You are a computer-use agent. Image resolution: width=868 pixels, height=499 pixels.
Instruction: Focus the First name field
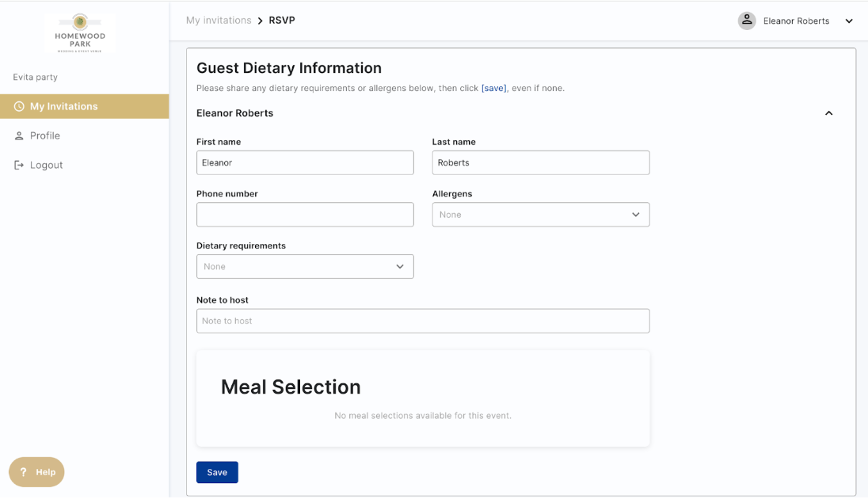tap(305, 162)
